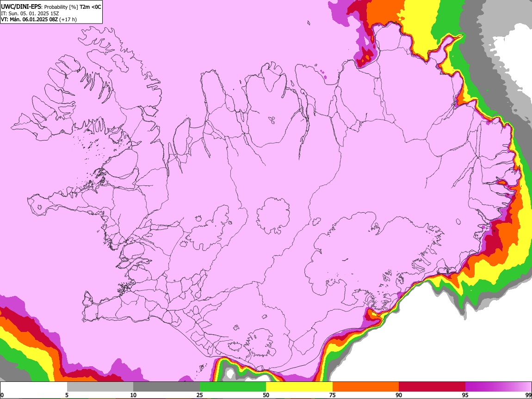Click the 'T2m <0C' parameter label
Viewport: 532px width, 399px height.
90,7
